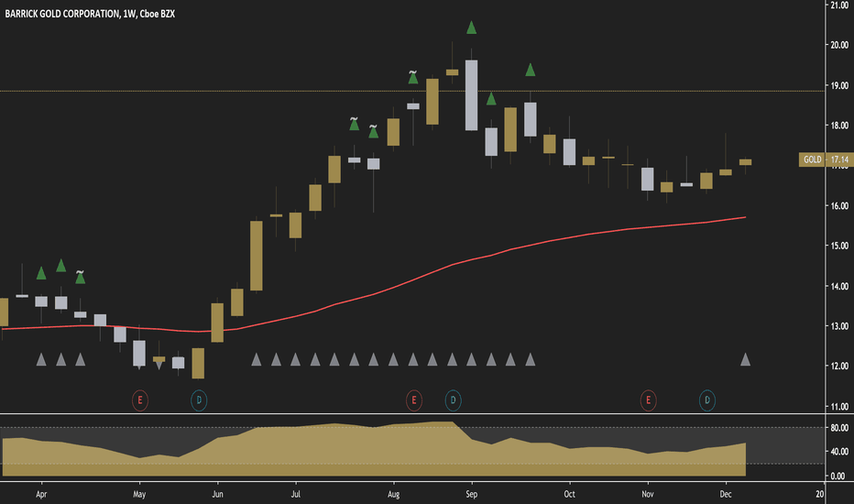Select the tall gold mid-June candle

click(256, 256)
